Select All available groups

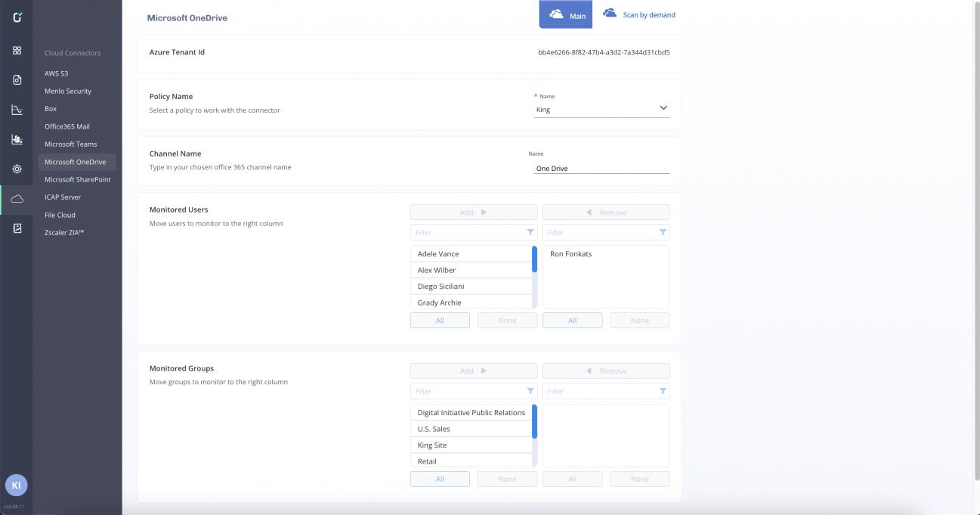[x=440, y=479]
